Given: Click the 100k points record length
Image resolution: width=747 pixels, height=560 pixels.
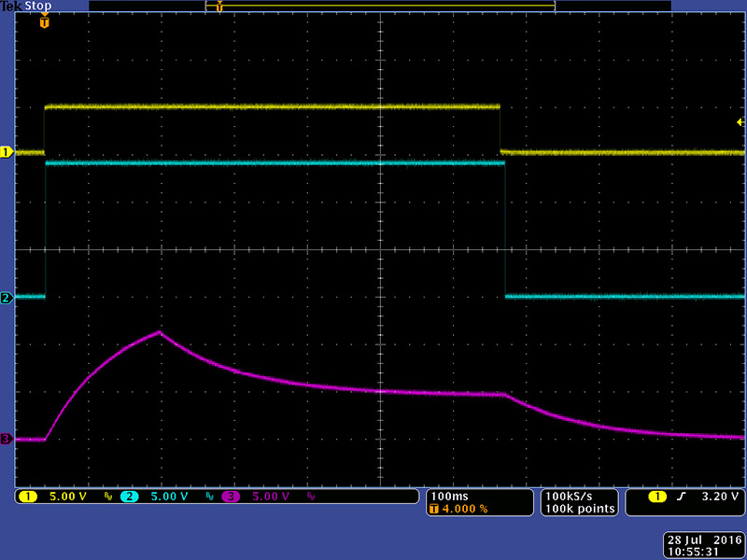Looking at the screenshot, I should (579, 509).
